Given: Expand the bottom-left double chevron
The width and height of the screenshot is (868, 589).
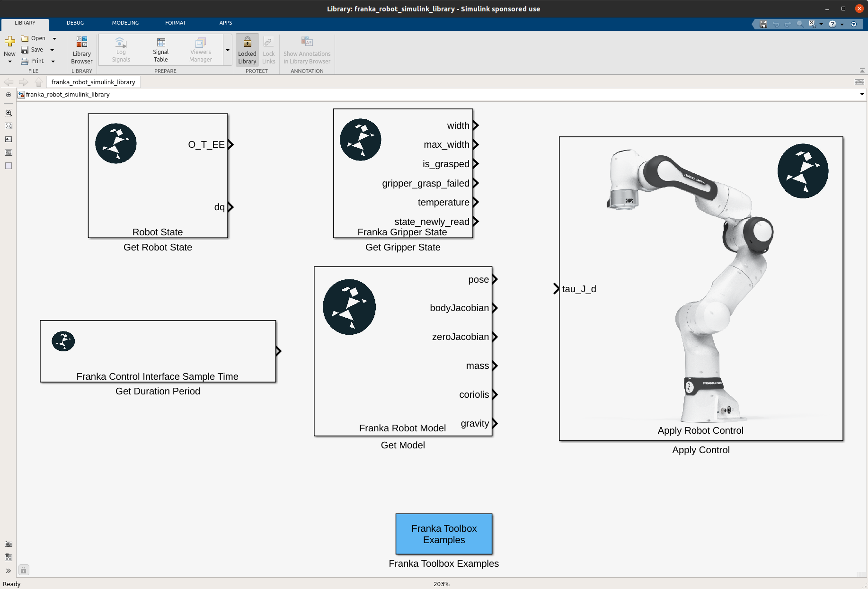Looking at the screenshot, I should [9, 571].
